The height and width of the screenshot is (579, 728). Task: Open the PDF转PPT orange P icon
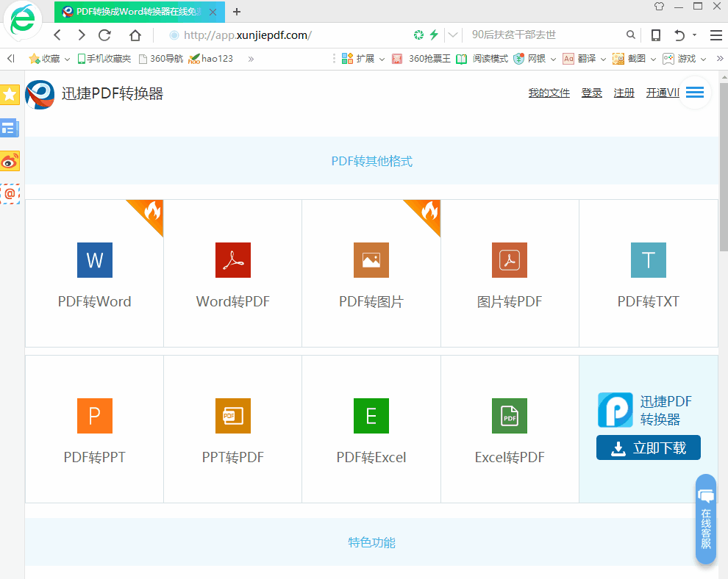(95, 416)
